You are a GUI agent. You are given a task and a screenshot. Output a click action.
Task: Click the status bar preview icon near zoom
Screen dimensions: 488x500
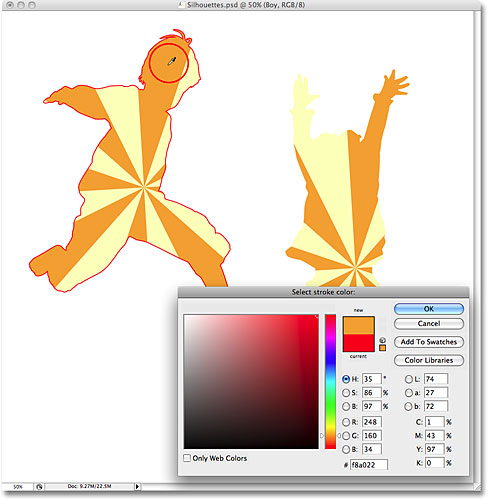pos(39,487)
